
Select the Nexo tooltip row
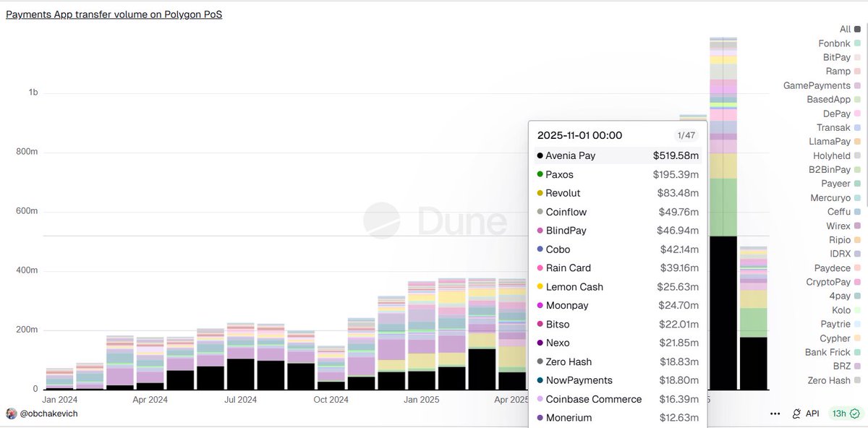(618, 343)
